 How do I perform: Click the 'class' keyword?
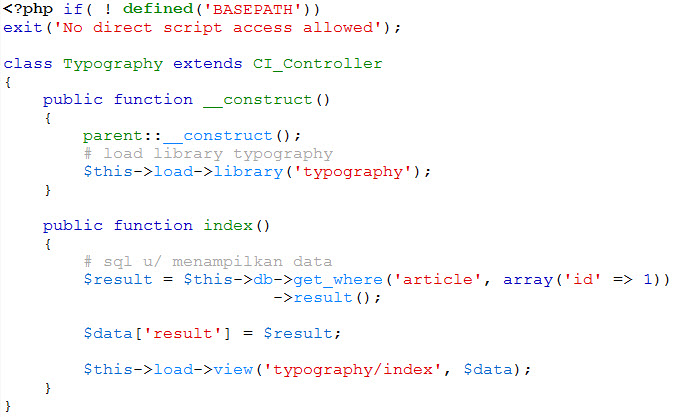28,64
